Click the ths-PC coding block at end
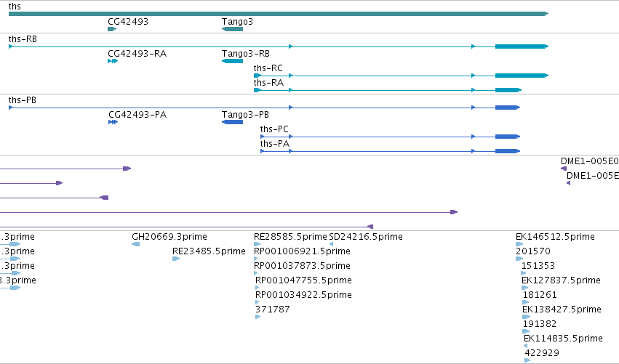The height and width of the screenshot is (364, 619). pyautogui.click(x=508, y=137)
